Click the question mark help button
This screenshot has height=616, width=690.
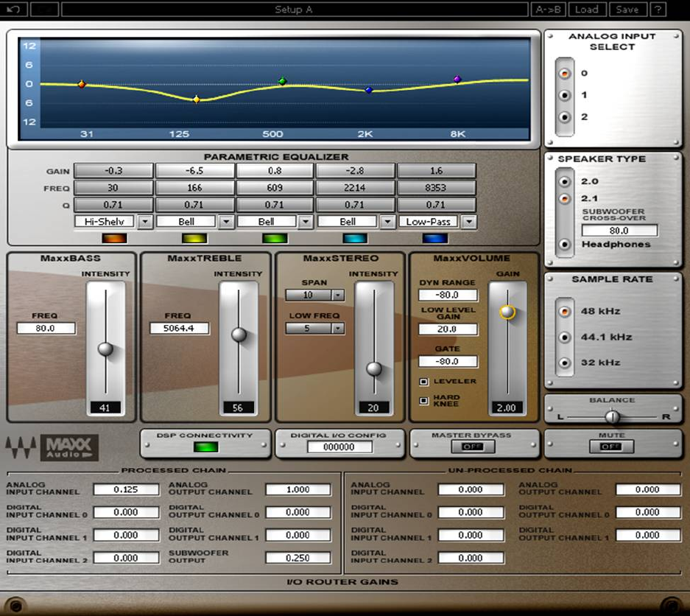(x=659, y=10)
